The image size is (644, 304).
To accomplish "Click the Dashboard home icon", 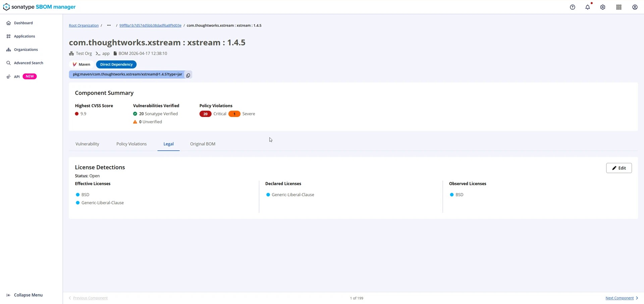I will [9, 23].
